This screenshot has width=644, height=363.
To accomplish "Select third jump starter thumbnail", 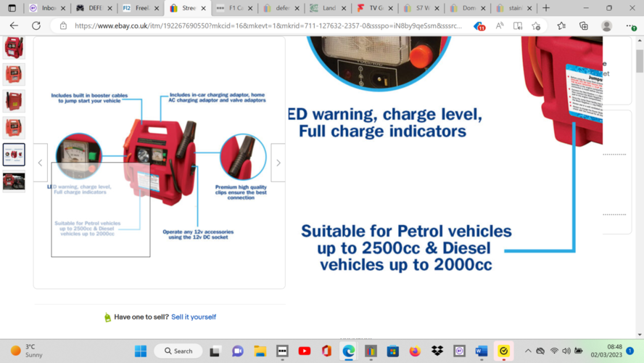I will [x=14, y=101].
